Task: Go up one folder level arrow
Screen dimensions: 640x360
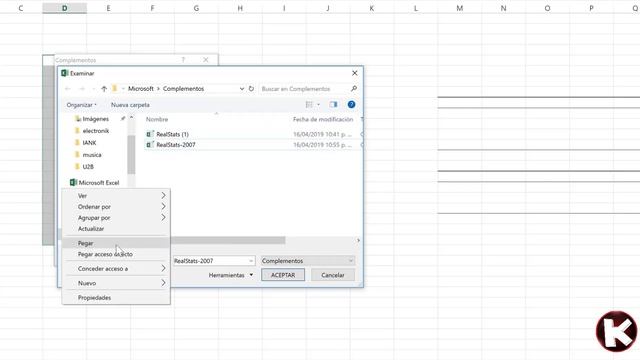Action: coord(104,89)
